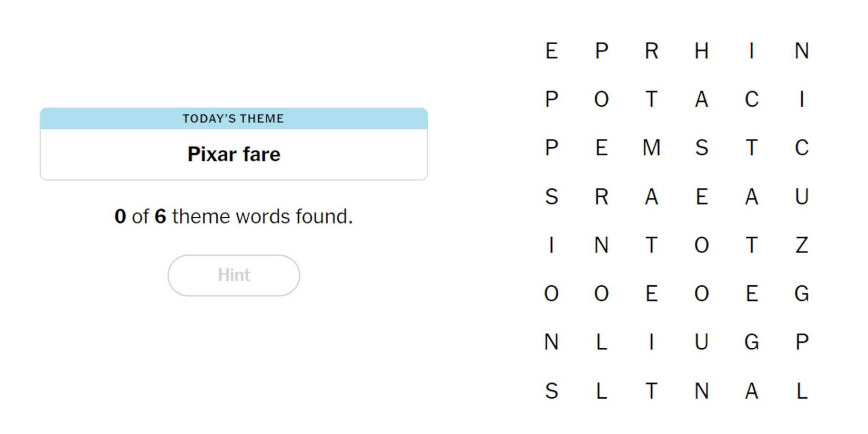Tap the letter N in the bottom row
The image size is (868, 434).
[x=701, y=391]
